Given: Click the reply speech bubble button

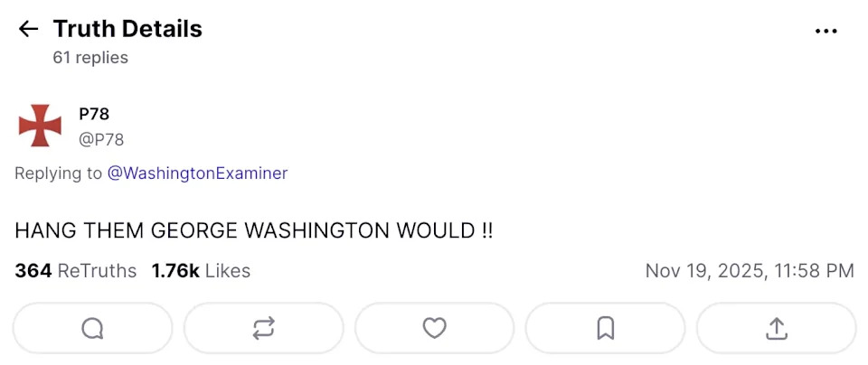Looking at the screenshot, I should coord(93,328).
